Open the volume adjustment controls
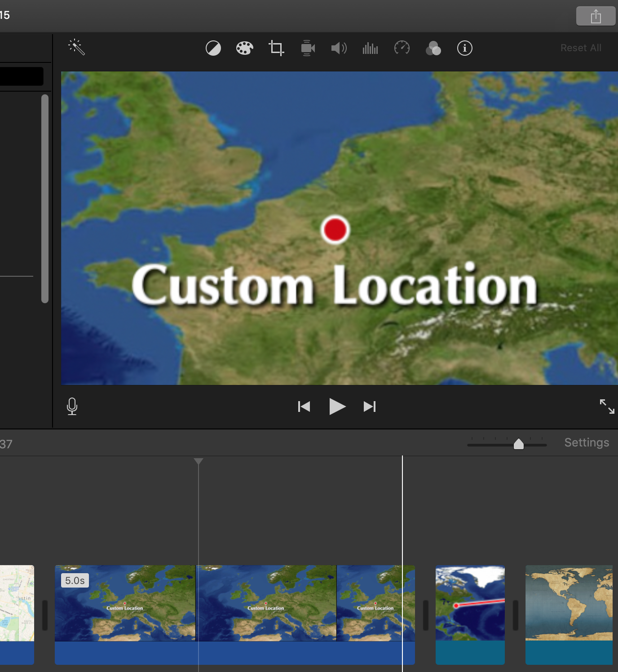618x672 pixels. tap(339, 48)
